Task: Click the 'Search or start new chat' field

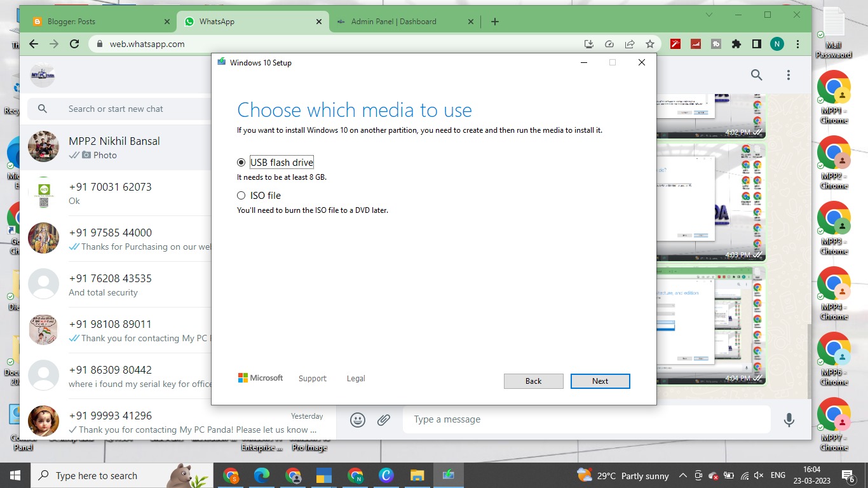Action: click(121, 109)
